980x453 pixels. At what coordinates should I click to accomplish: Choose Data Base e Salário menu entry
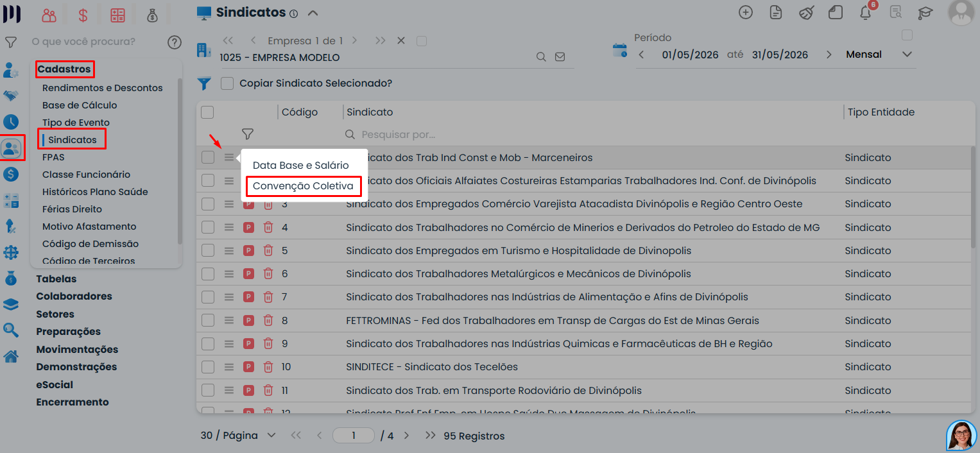[x=301, y=165]
